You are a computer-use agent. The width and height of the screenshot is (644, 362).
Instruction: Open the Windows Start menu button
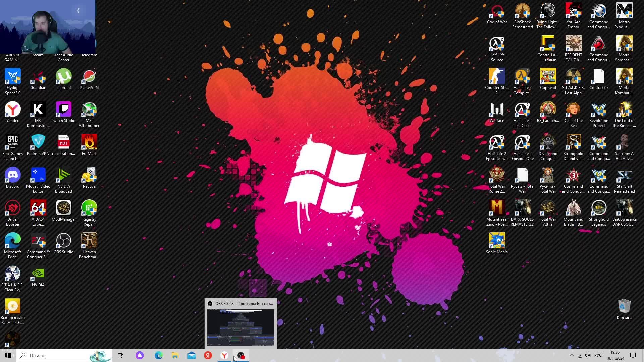(8, 355)
